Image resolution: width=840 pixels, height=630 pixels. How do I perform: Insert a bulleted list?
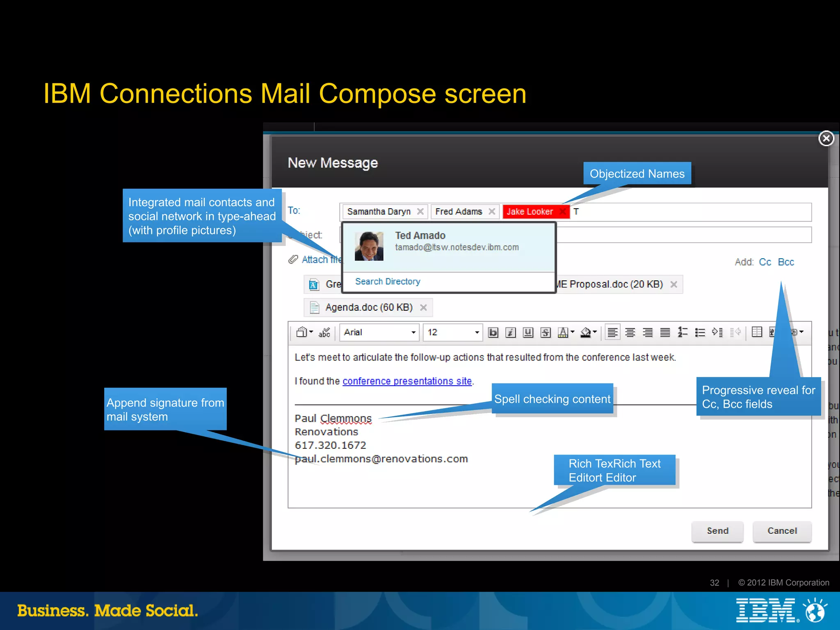point(700,332)
